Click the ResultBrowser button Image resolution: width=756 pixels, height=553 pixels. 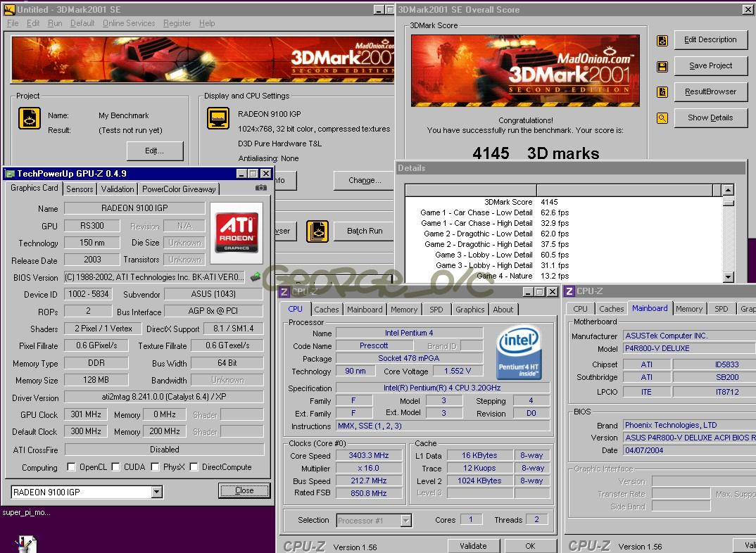click(x=711, y=91)
